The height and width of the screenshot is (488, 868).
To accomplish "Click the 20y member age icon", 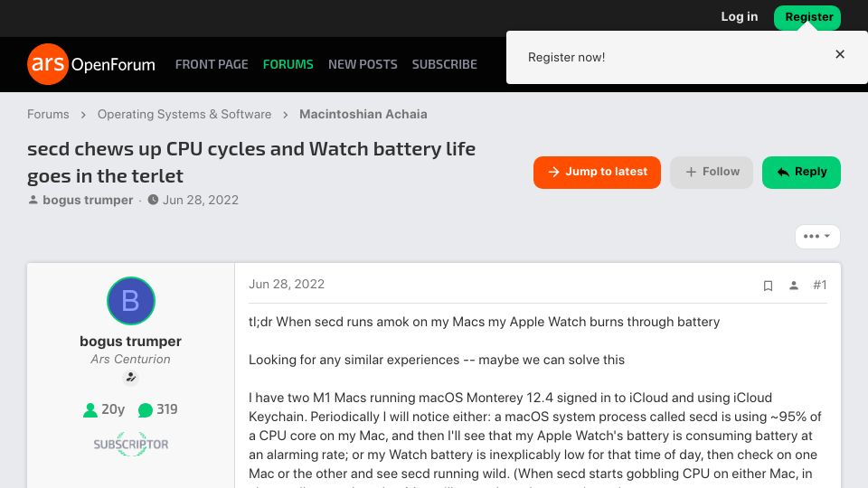I will 90,409.
